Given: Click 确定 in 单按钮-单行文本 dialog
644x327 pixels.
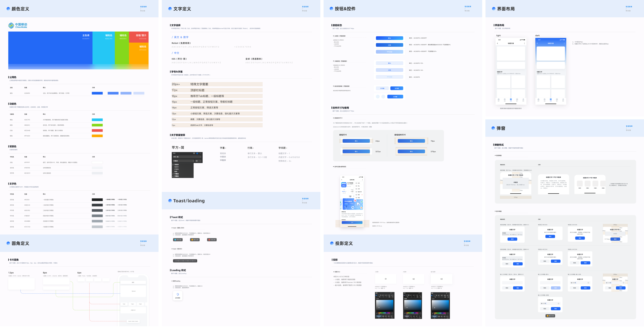Looking at the screenshot, I should click(550, 237).
